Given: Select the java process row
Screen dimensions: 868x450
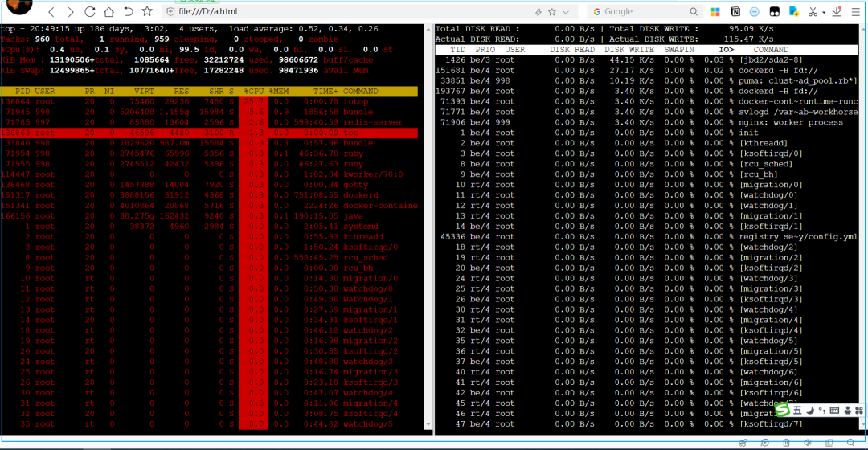Looking at the screenshot, I should pyautogui.click(x=209, y=216).
